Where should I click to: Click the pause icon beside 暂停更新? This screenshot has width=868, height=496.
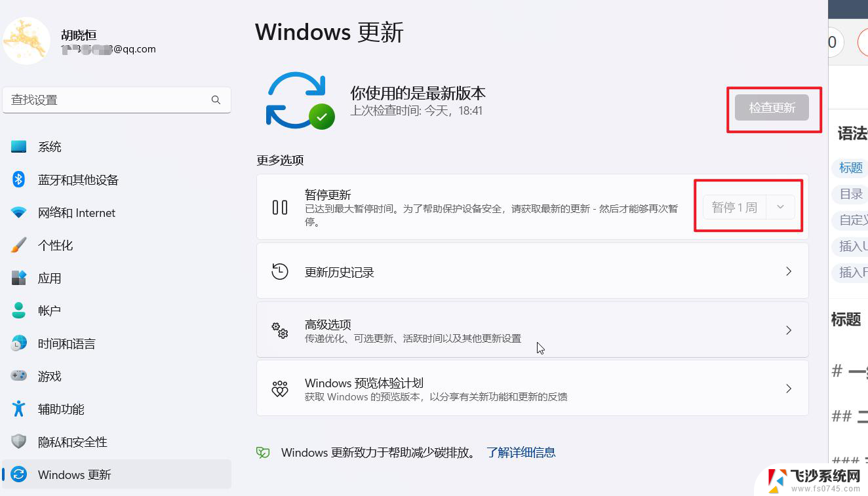point(280,207)
